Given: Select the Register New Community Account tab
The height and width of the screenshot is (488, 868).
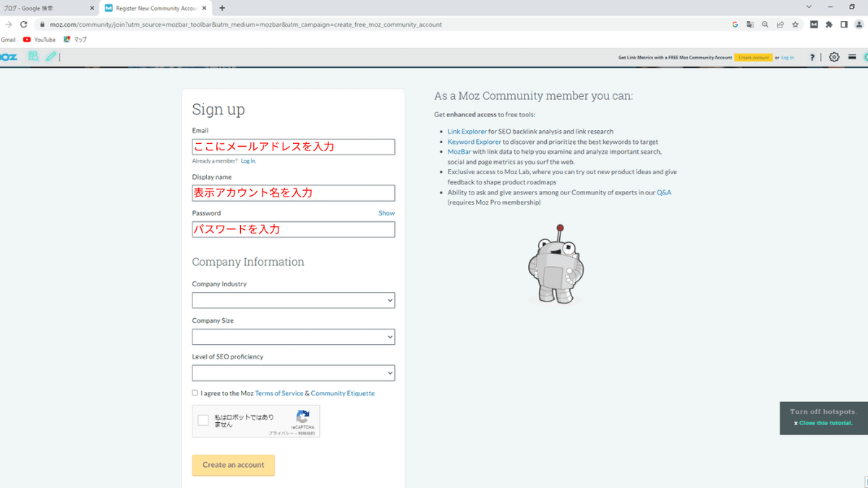Looking at the screenshot, I should click(x=156, y=8).
